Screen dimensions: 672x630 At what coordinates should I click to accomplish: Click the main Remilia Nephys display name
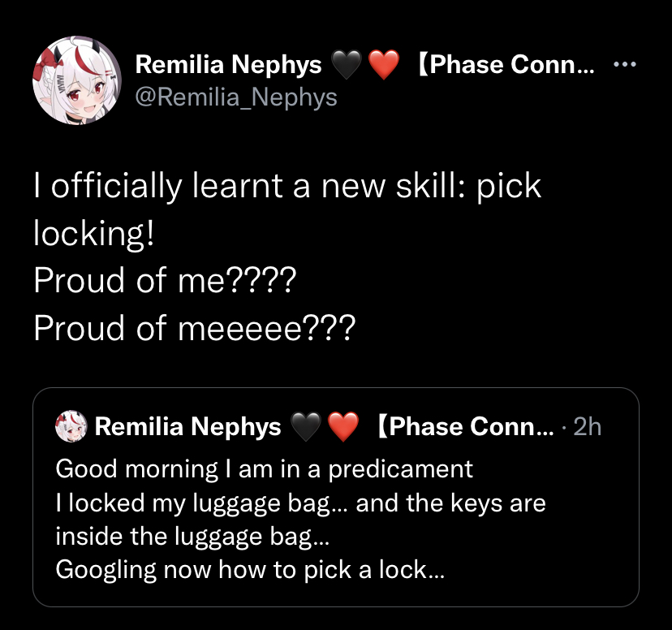pos(228,64)
